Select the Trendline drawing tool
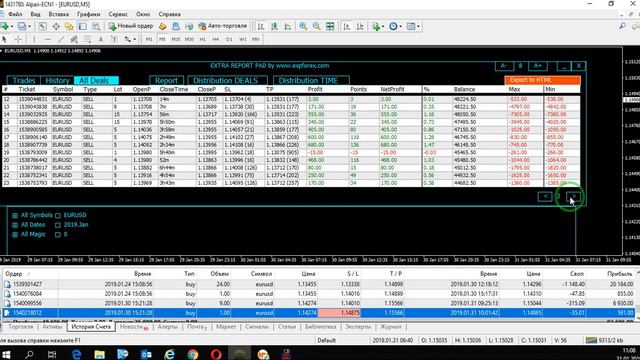Viewport: 640px width, 360px height. click(61, 39)
